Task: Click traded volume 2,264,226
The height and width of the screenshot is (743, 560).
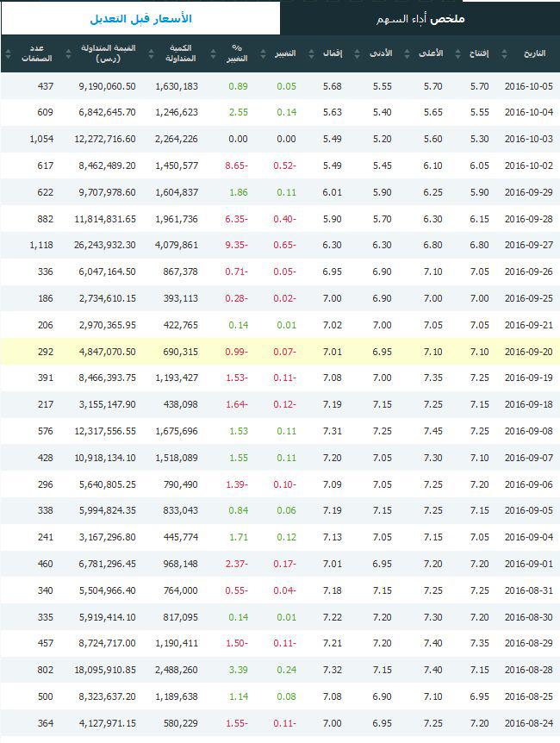Action: (177, 139)
